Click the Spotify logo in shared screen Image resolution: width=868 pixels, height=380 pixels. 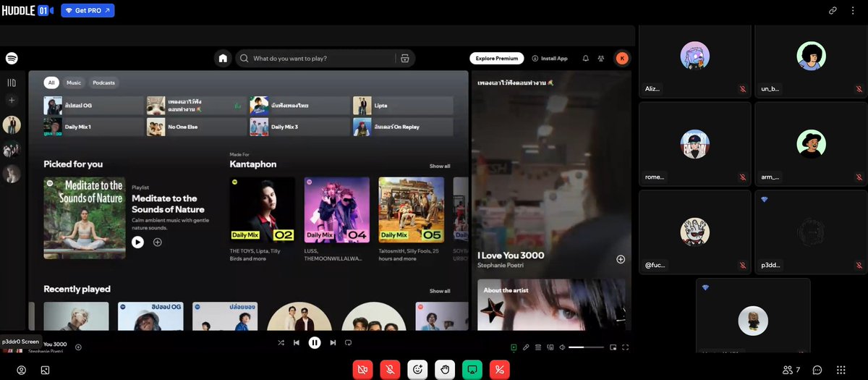tap(12, 59)
